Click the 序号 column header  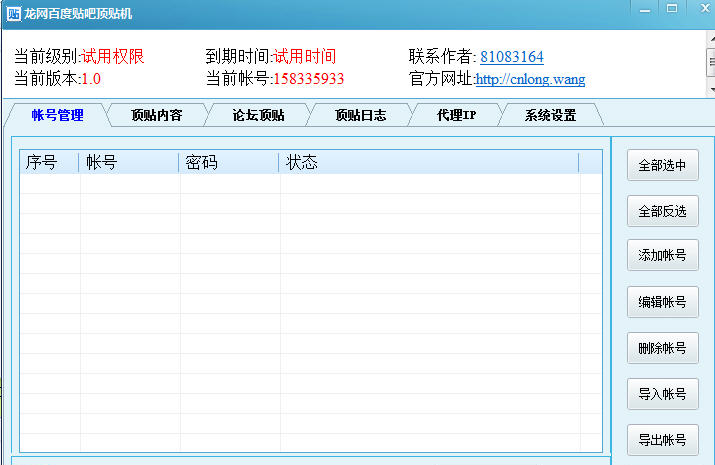[x=49, y=162]
